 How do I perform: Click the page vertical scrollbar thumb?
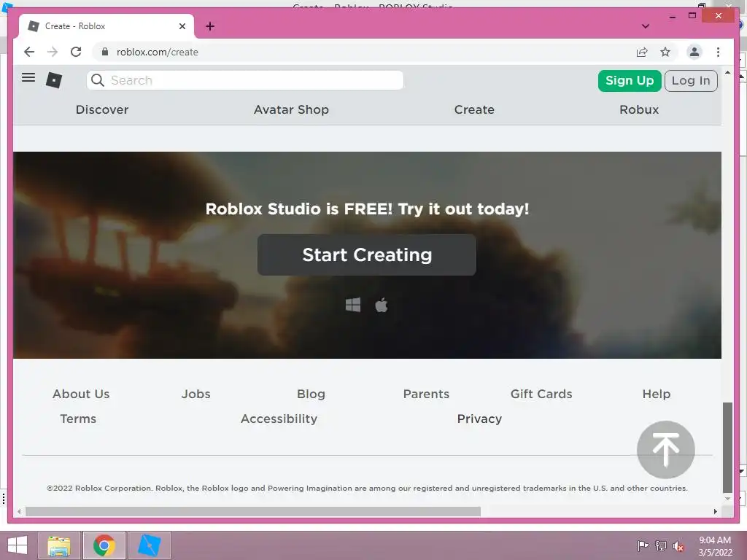point(727,448)
